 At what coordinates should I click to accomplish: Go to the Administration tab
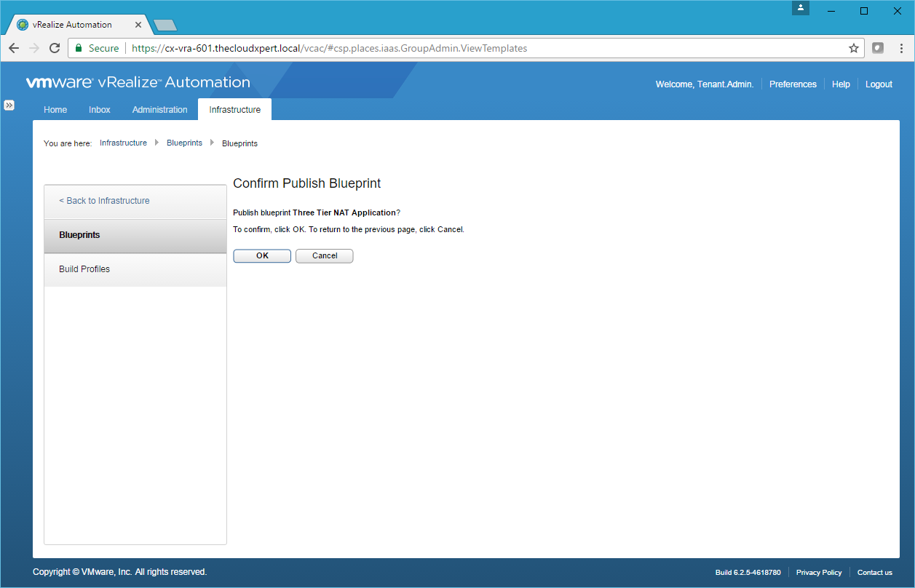pyautogui.click(x=159, y=110)
